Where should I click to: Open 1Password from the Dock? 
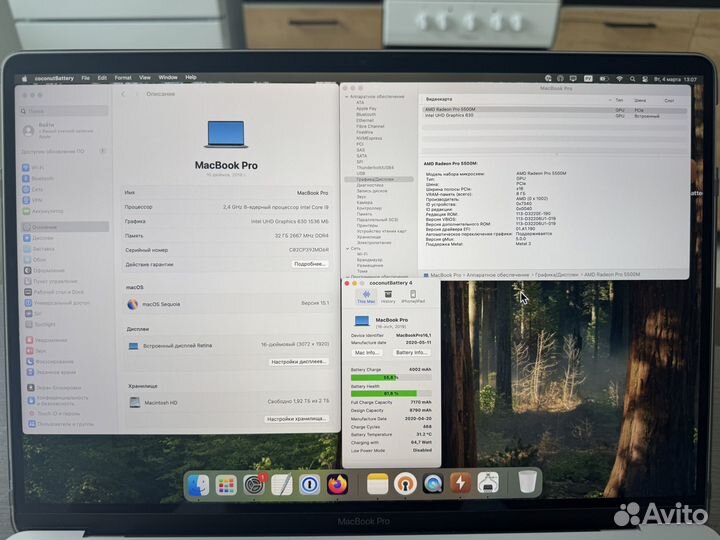309,484
